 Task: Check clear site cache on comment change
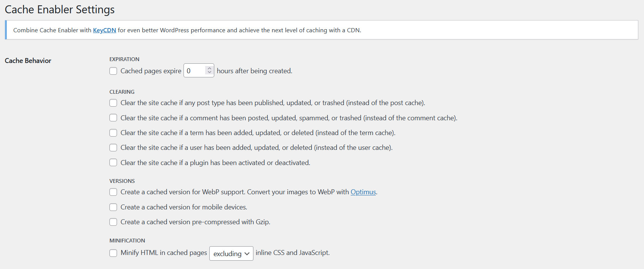pos(113,118)
